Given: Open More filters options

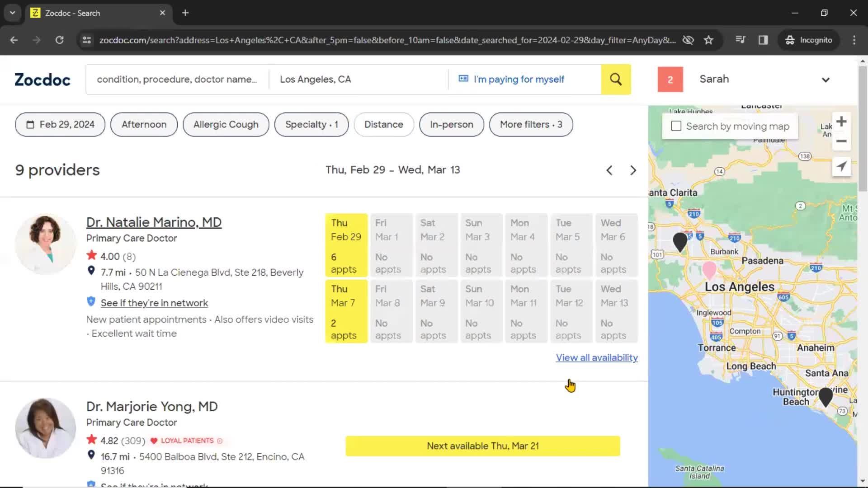Looking at the screenshot, I should pos(531,124).
